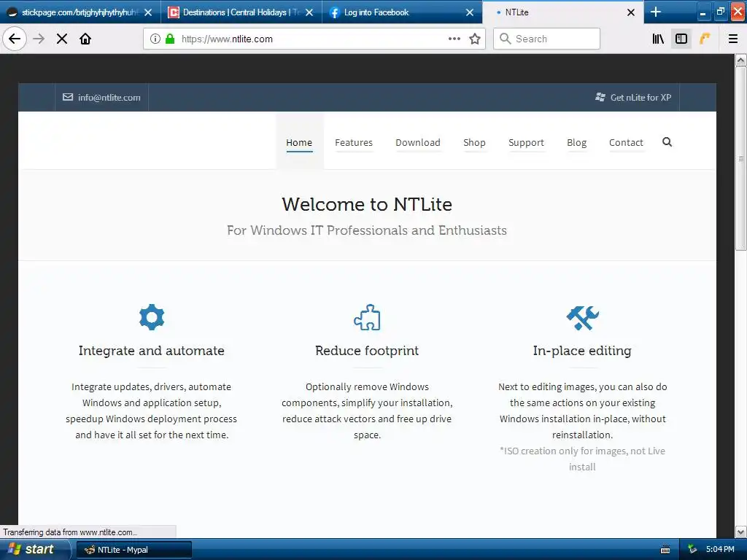Click the network status tray icon
This screenshot has height=560, width=747.
(692, 550)
